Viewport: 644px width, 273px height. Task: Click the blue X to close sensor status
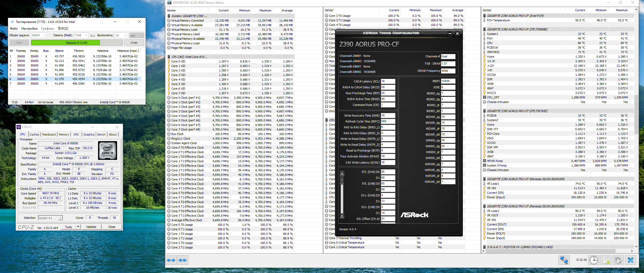click(x=631, y=260)
